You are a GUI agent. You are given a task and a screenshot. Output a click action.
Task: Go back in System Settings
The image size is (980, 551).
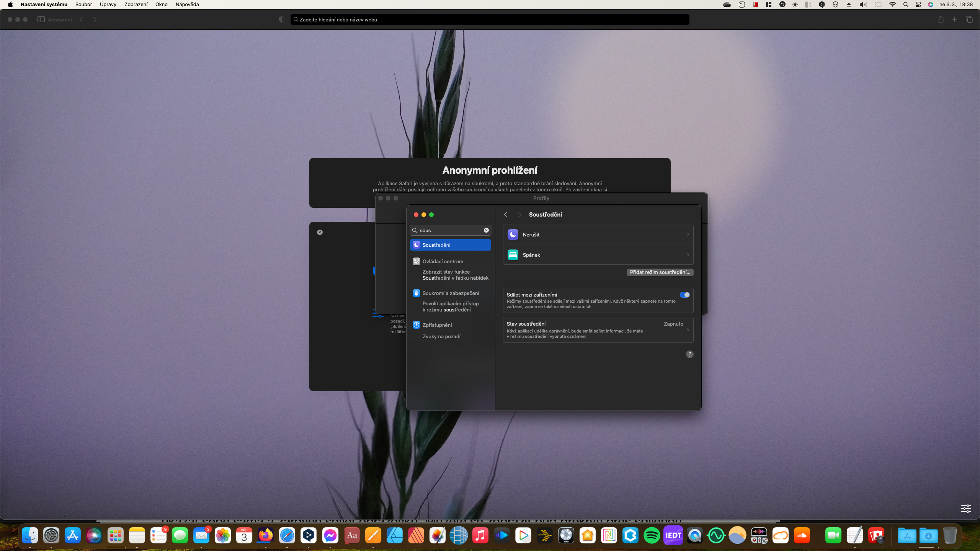click(506, 215)
